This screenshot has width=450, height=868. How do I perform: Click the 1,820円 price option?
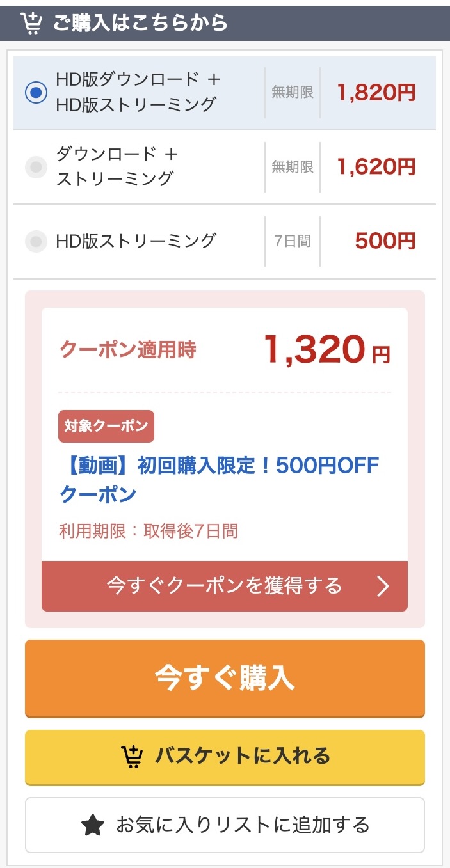376,93
